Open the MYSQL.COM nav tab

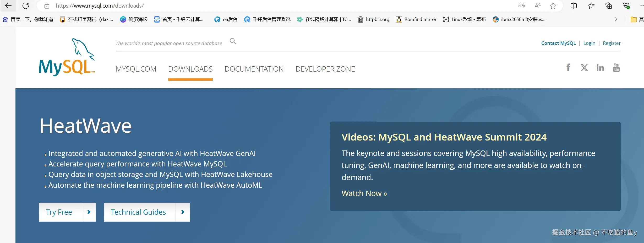[x=136, y=69]
